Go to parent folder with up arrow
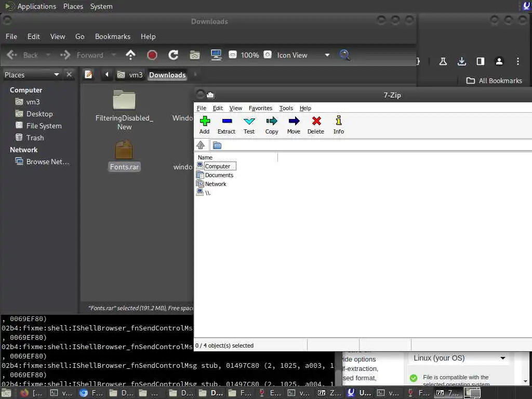Viewport: 532px width, 399px height. coord(130,55)
